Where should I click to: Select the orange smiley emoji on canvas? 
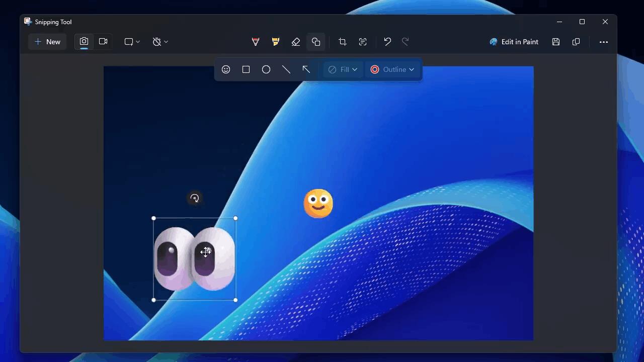[x=318, y=204]
